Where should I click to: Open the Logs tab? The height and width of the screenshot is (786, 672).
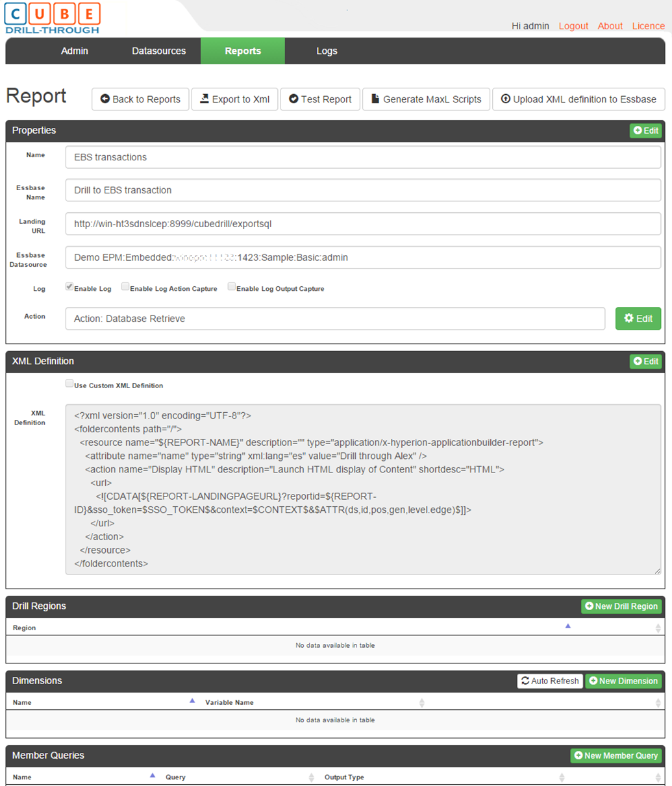327,51
